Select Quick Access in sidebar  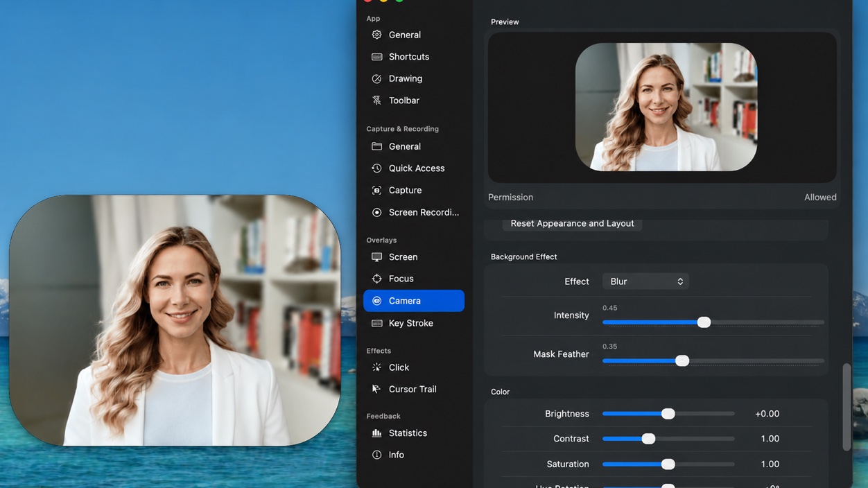click(414, 168)
